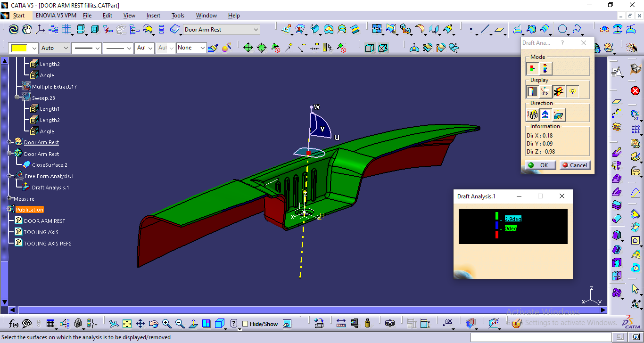Activate the light effect display option
Image resolution: width=644 pixels, height=343 pixels.
571,91
